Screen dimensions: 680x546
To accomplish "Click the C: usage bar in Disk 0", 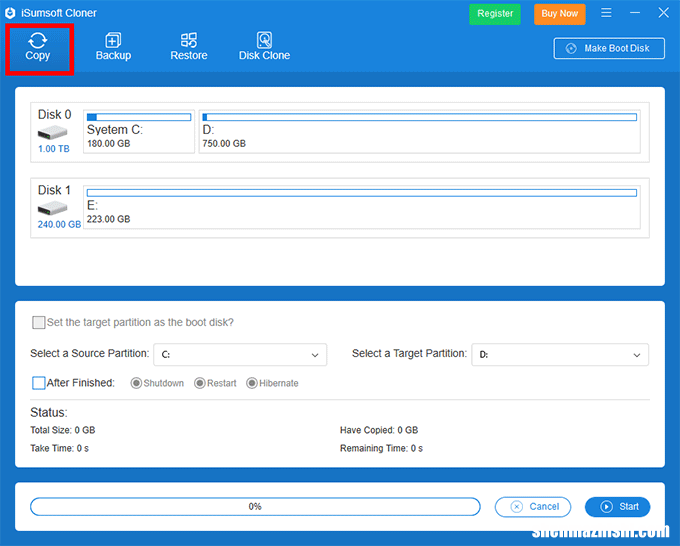I will pyautogui.click(x=139, y=117).
